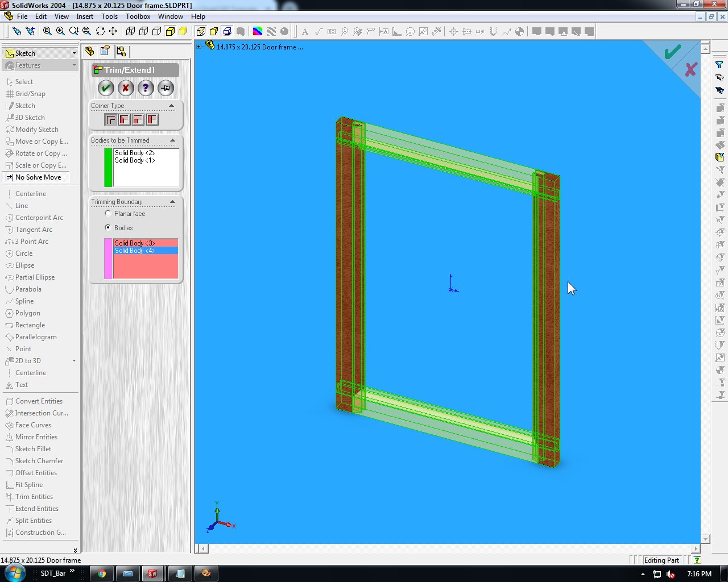Toggle No Solve Move sketch option
The height and width of the screenshot is (582, 728).
(x=38, y=177)
